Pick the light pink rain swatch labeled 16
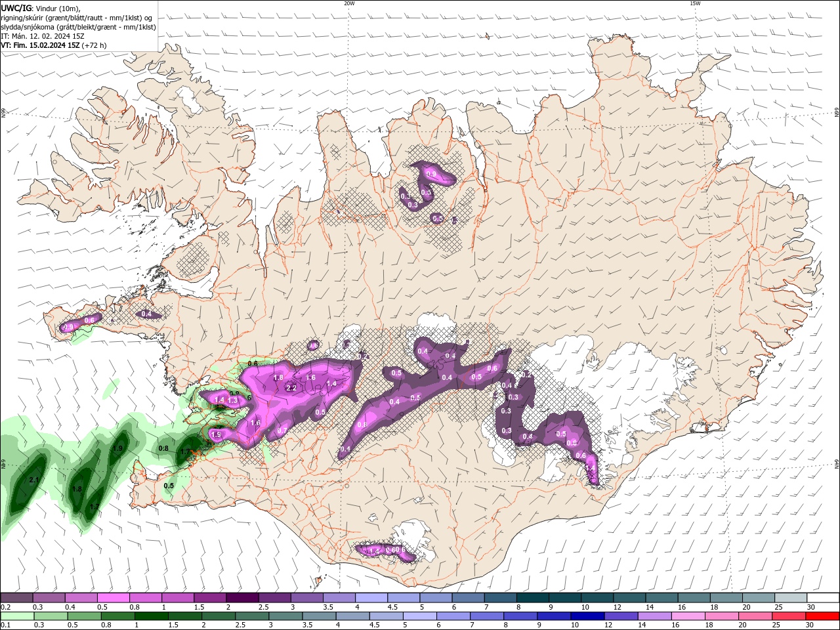This screenshot has width=840, height=630. click(688, 616)
